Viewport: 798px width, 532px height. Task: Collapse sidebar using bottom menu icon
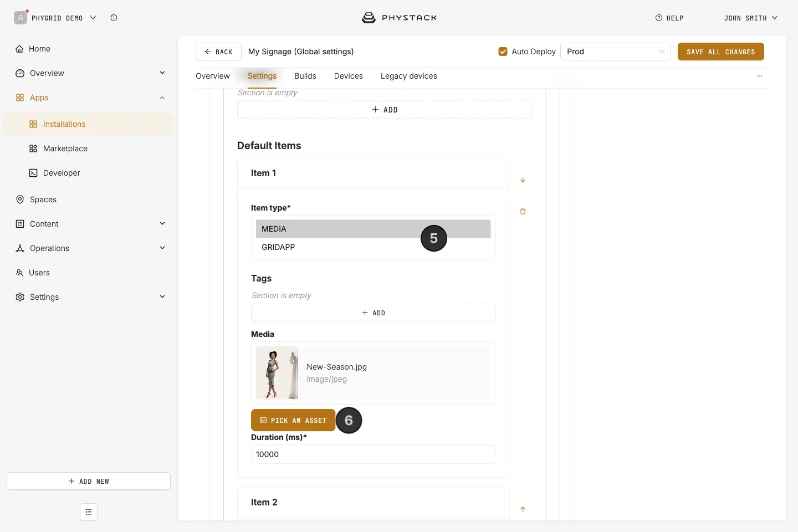[x=89, y=512]
